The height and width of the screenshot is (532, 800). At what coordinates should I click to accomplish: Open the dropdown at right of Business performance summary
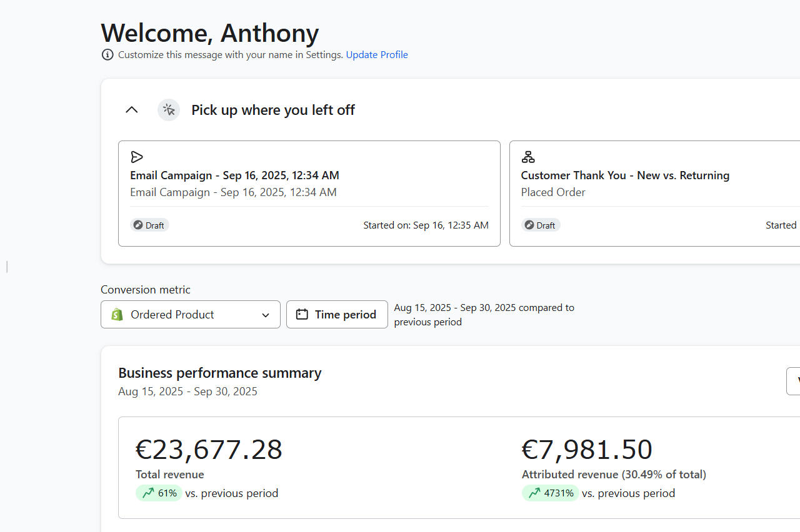pos(794,382)
